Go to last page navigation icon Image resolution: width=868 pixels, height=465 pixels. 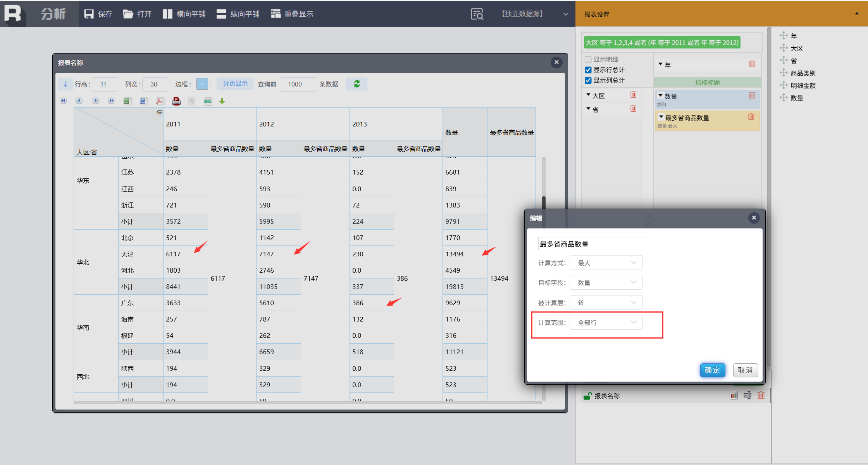pos(111,101)
